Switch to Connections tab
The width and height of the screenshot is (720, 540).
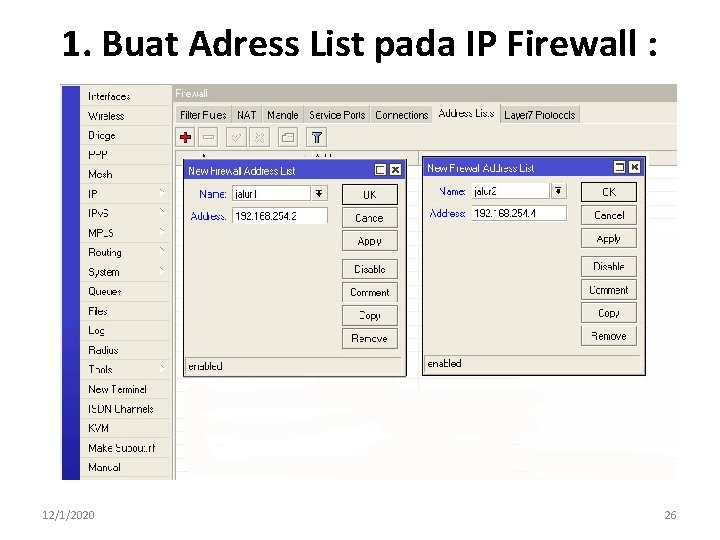(x=401, y=115)
